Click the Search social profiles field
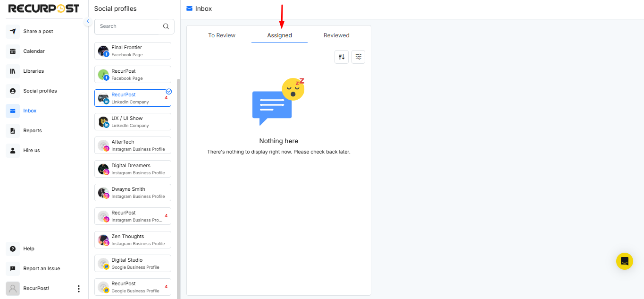 click(134, 26)
